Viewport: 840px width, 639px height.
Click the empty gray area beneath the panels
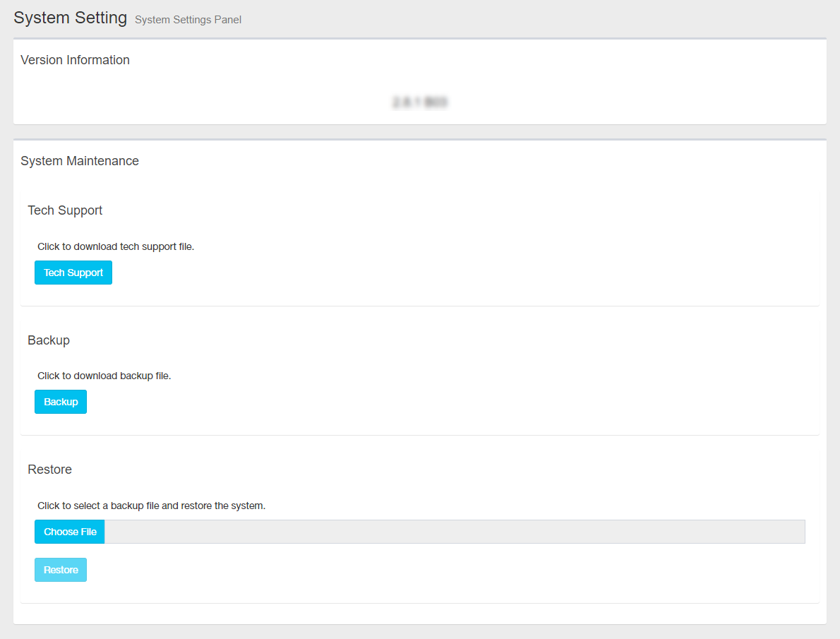click(x=419, y=632)
